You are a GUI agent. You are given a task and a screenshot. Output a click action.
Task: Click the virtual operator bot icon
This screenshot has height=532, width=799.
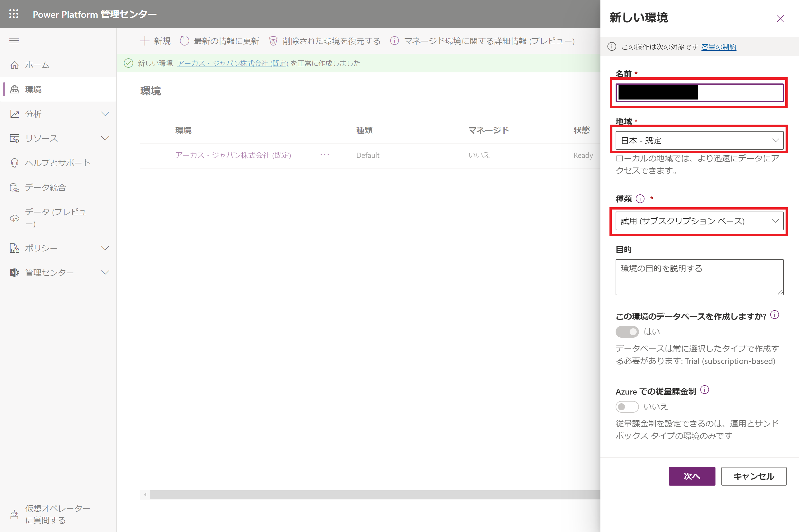[x=15, y=514]
